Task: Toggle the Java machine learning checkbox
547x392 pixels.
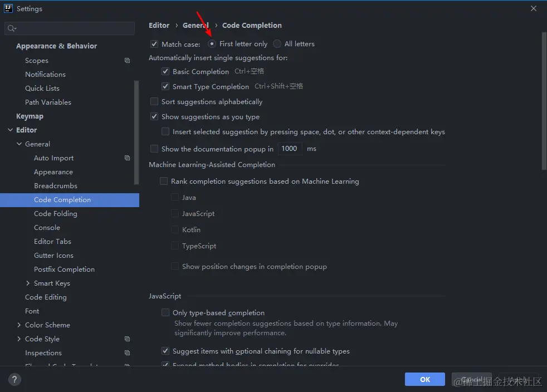Action: [x=175, y=198]
